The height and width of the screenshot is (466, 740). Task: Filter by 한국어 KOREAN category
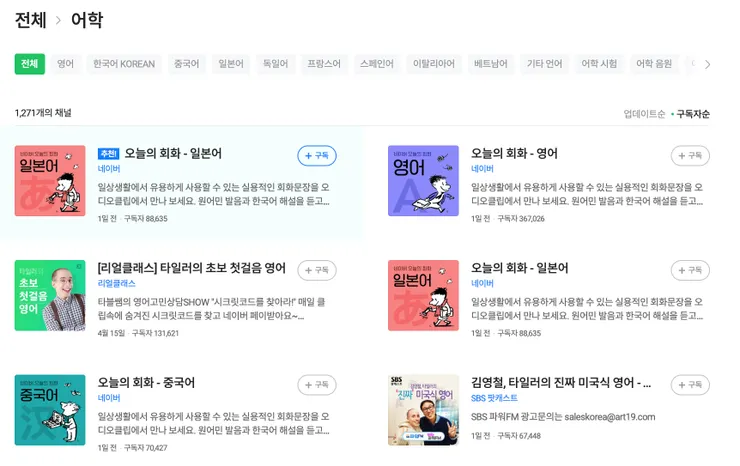pyautogui.click(x=124, y=64)
